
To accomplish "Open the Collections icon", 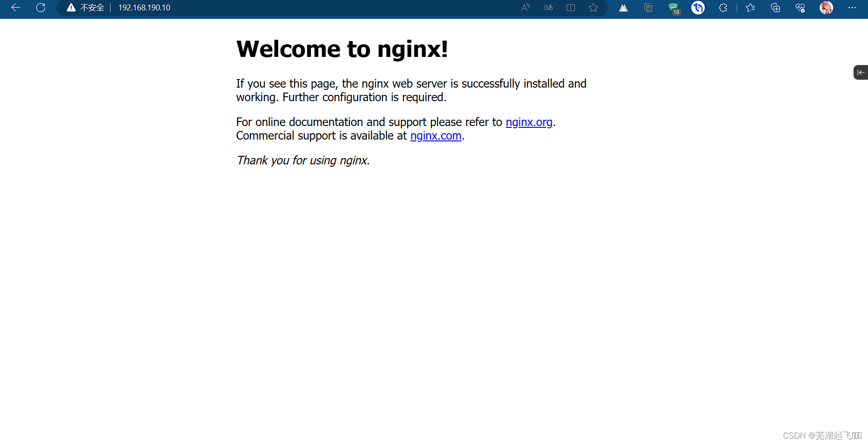I will click(x=775, y=8).
